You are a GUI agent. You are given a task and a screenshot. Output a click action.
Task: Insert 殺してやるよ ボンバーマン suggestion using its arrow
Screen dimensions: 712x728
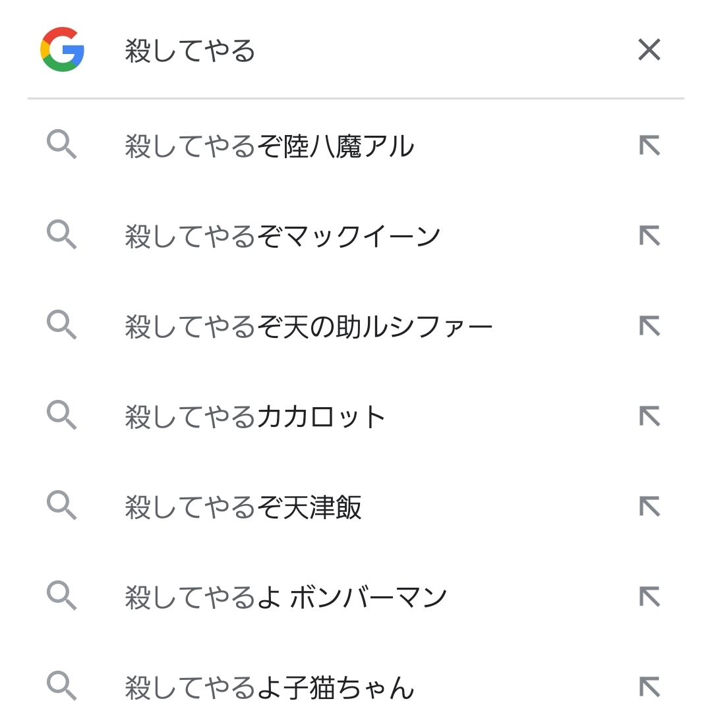(x=649, y=597)
